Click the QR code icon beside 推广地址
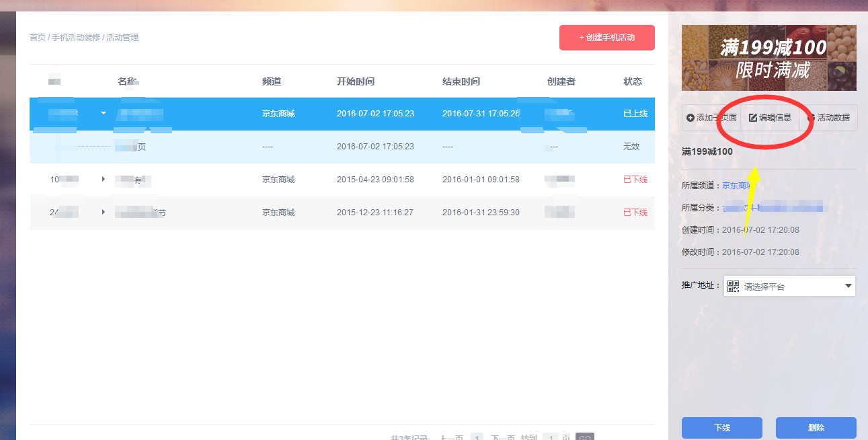Screen dimensions: 868x440 (733, 286)
